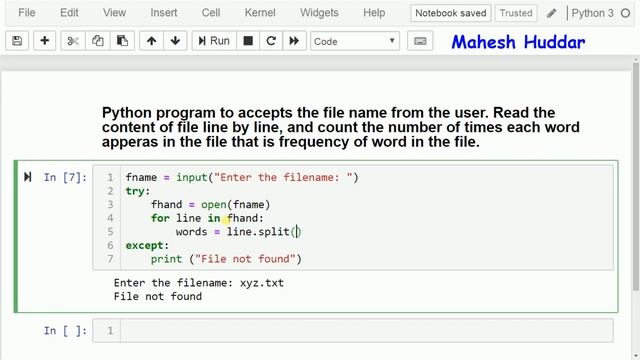Open the Widgets menu
640x360 pixels.
pos(319,13)
